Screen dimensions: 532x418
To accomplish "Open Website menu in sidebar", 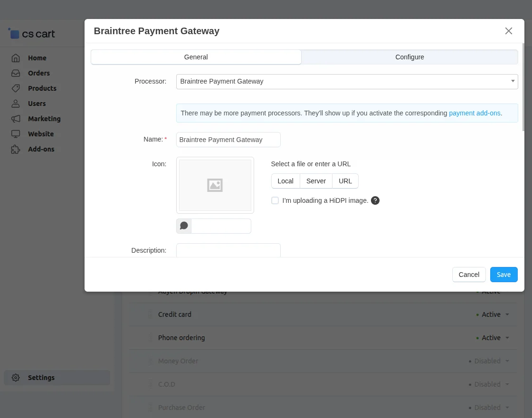I will pyautogui.click(x=41, y=134).
